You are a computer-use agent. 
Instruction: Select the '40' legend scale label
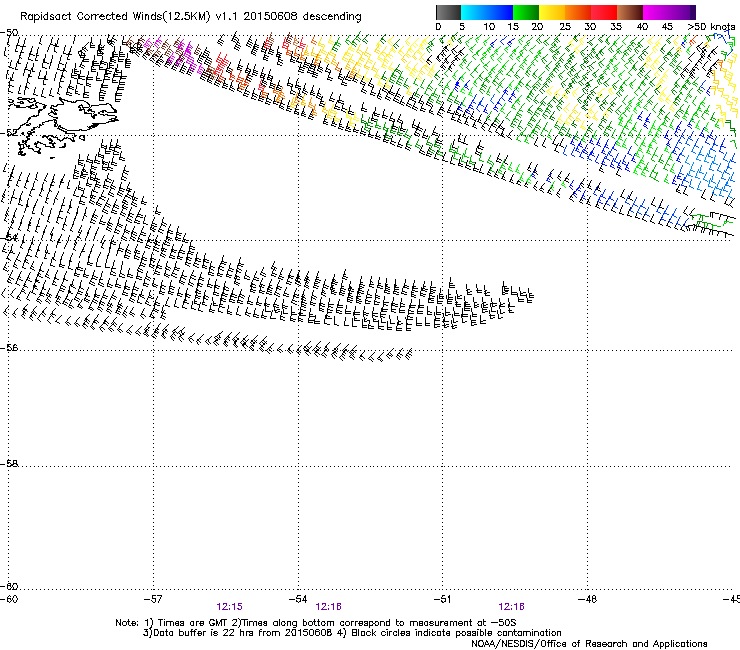coord(642,27)
